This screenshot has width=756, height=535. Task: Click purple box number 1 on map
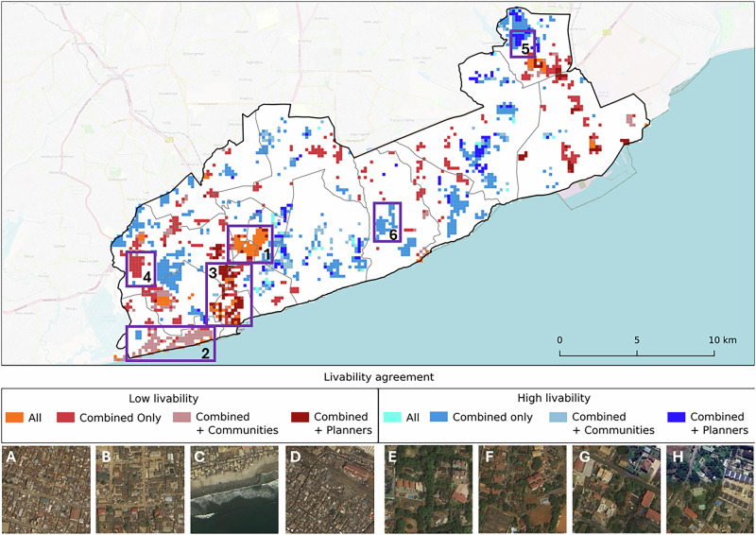pyautogui.click(x=249, y=244)
